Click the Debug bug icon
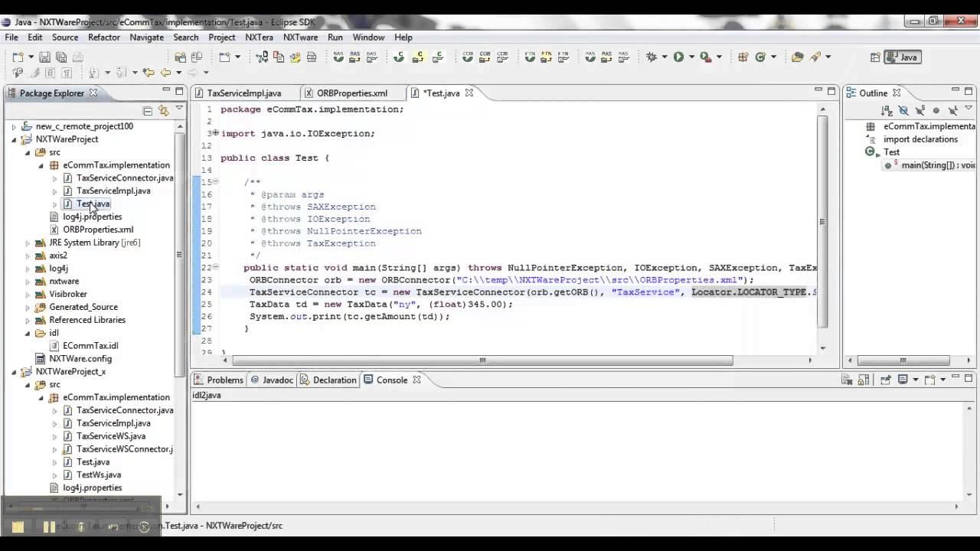Screen dimensions: 980x551 652,57
